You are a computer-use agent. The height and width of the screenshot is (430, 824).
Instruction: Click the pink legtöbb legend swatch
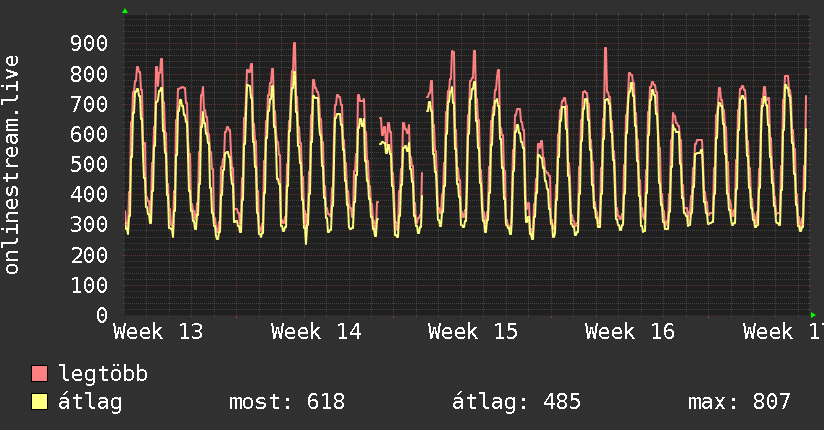40,373
